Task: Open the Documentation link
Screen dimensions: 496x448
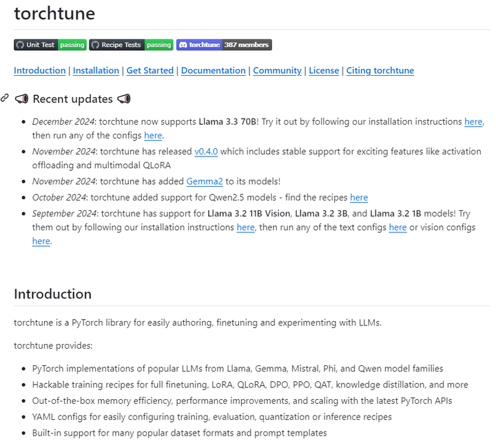Action: click(213, 70)
